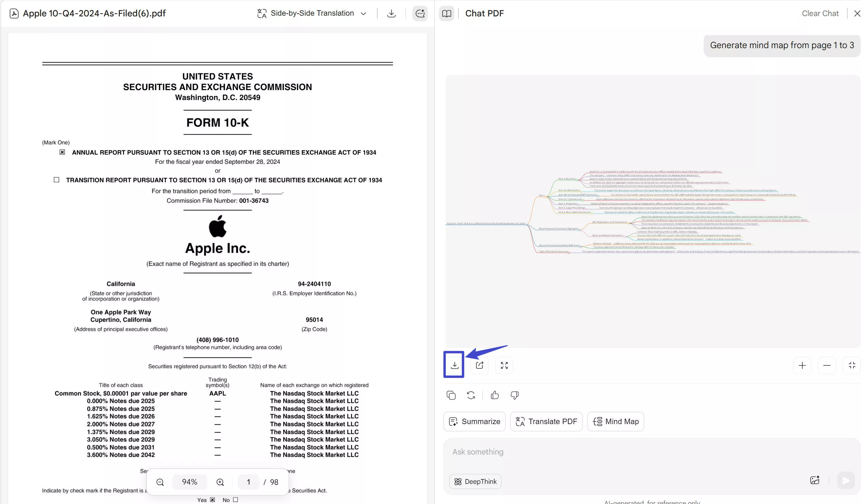
Task: Zoom out the mind map with minus
Action: tap(827, 365)
